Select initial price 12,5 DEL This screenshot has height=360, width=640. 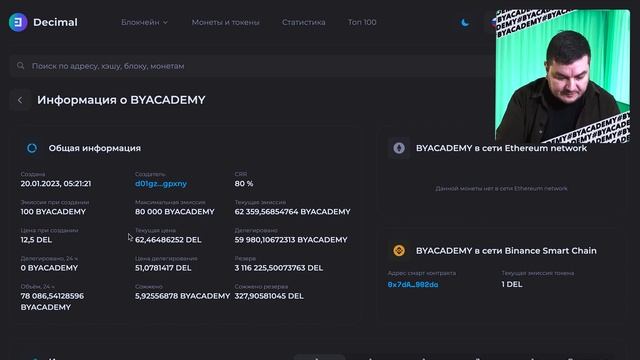[36, 240]
